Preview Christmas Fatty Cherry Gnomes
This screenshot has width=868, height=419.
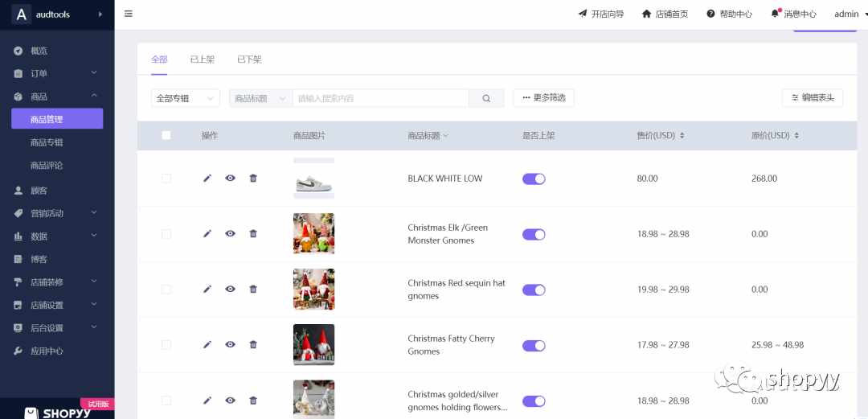[x=231, y=344]
